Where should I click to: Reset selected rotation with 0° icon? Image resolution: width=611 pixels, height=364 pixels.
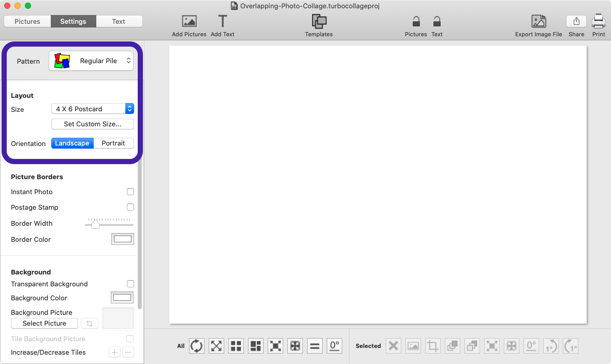tap(531, 346)
